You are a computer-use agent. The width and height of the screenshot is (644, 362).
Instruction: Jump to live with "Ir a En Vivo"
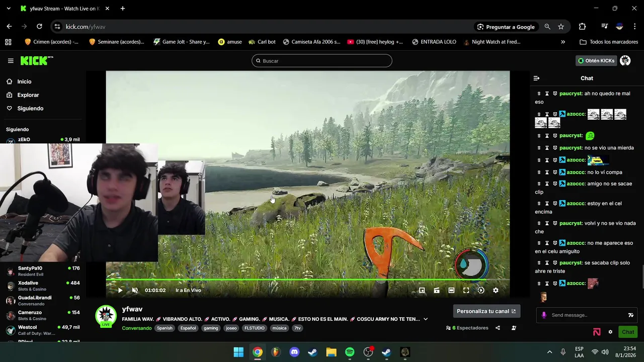(188, 290)
